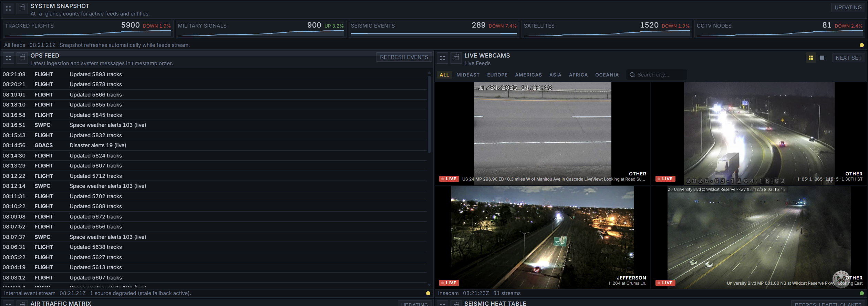This screenshot has width=868, height=306.
Task: Open the Seismic Events stat card
Action: [x=434, y=29]
